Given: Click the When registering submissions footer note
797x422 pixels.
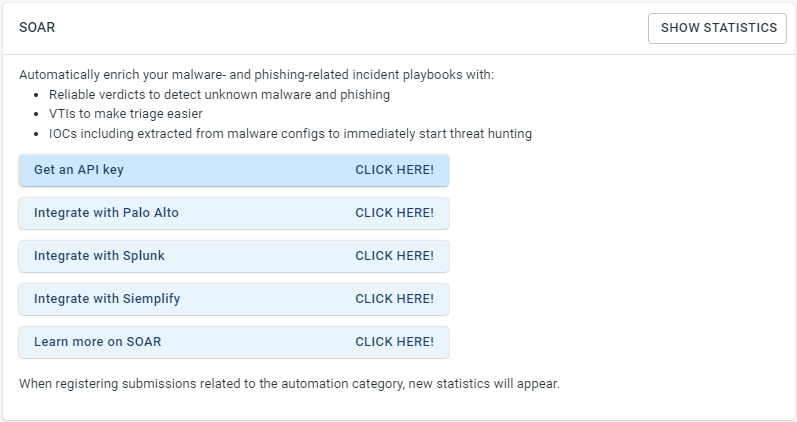Looking at the screenshot, I should pyautogui.click(x=289, y=384).
